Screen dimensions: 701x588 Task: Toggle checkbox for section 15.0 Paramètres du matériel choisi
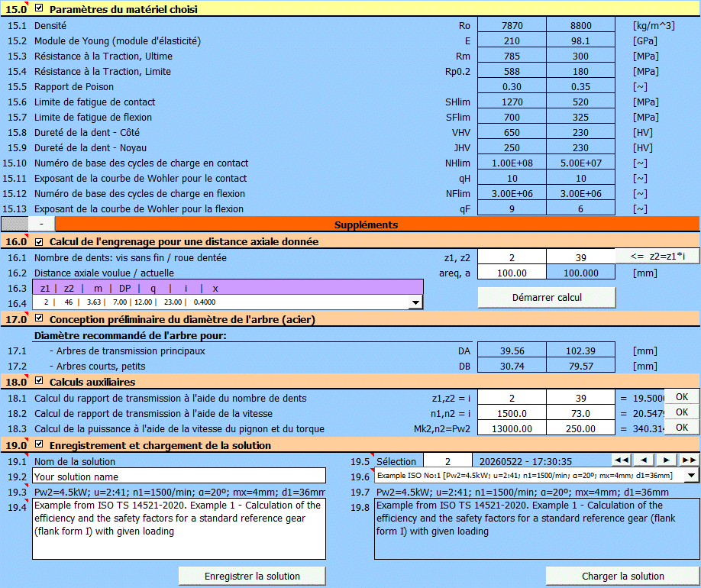(x=39, y=8)
